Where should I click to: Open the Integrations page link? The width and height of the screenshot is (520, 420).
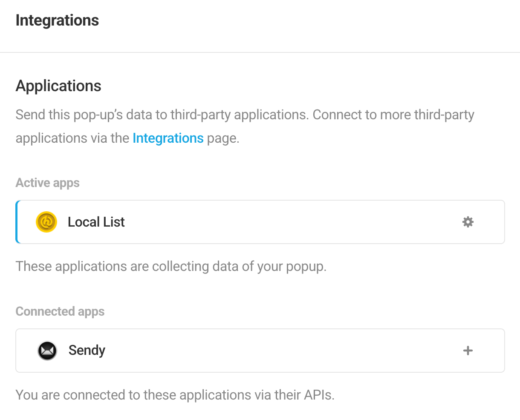point(168,138)
